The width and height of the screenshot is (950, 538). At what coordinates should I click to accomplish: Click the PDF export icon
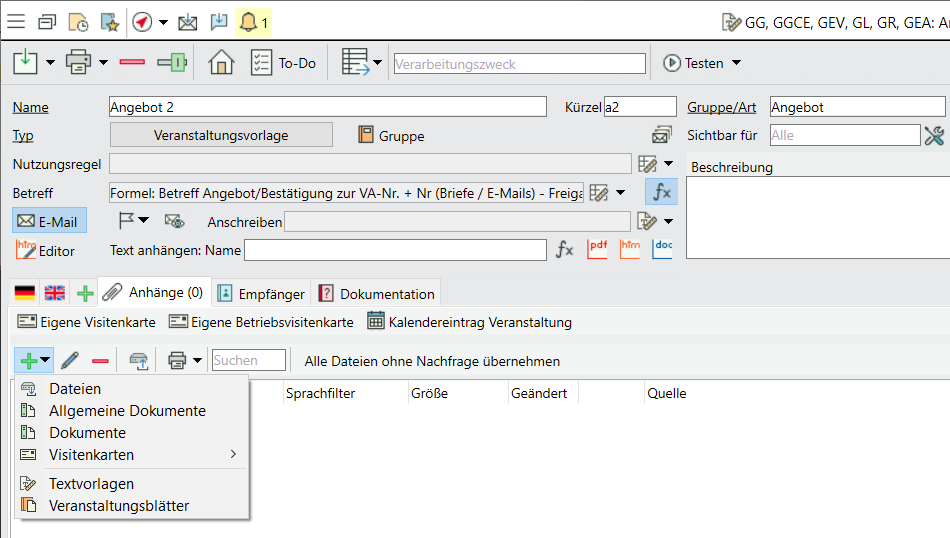pos(597,250)
